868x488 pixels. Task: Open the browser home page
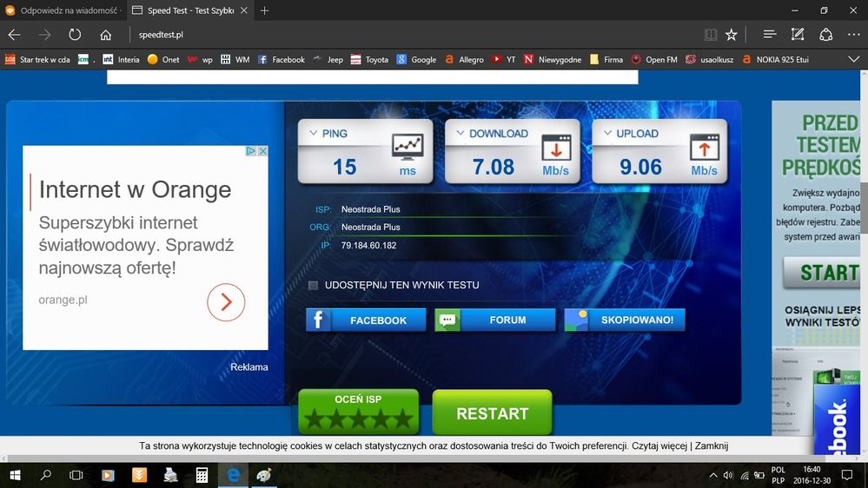tap(105, 35)
